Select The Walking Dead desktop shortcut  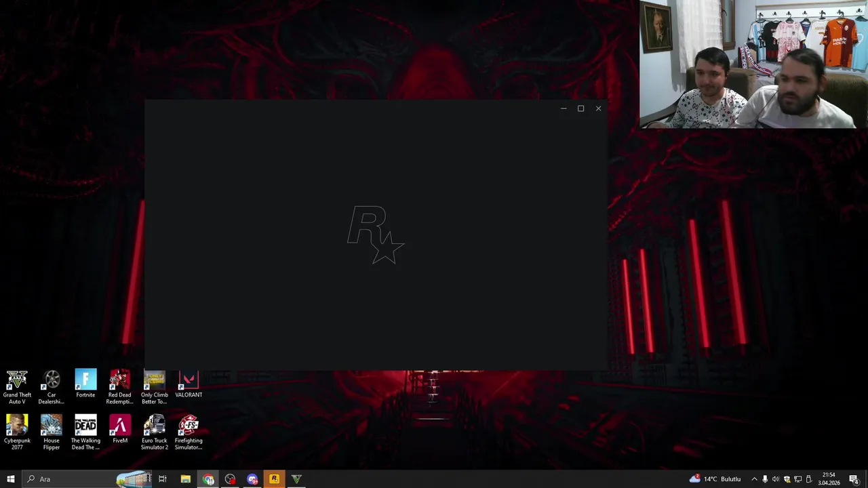tap(85, 432)
